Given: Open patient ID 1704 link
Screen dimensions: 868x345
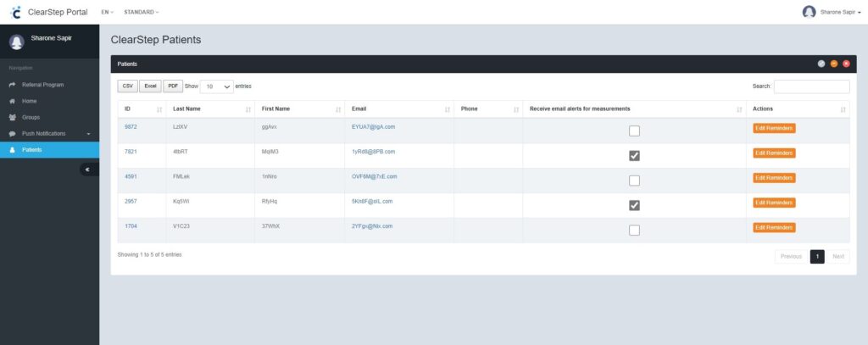Looking at the screenshot, I should 131,226.
